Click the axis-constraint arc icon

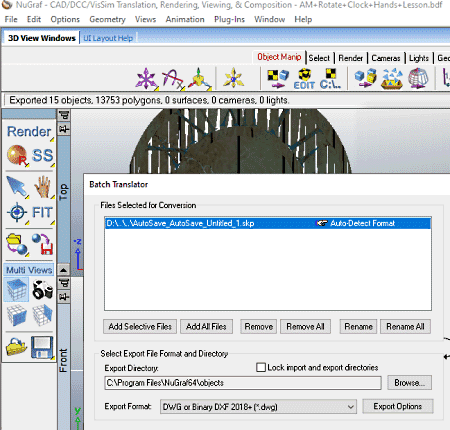click(173, 79)
